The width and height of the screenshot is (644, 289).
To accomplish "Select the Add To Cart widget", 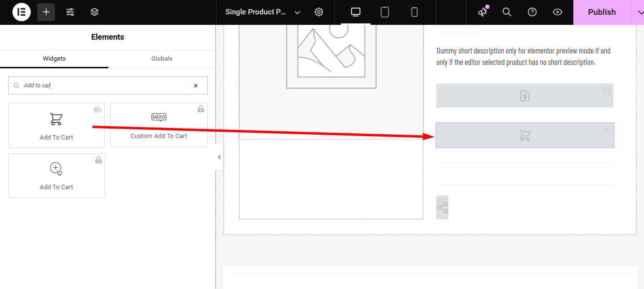I will (56, 125).
